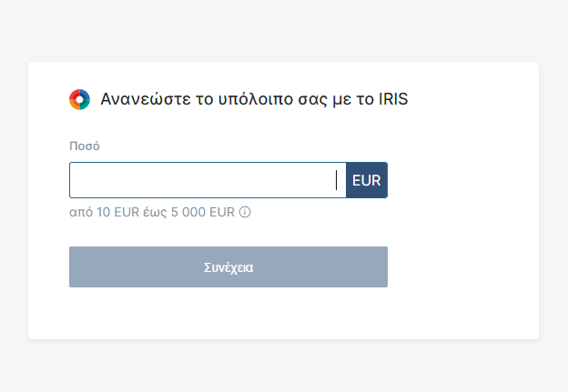Screen dimensions: 568x392
Task: Click the gray page background below the card
Action: tap(284, 366)
